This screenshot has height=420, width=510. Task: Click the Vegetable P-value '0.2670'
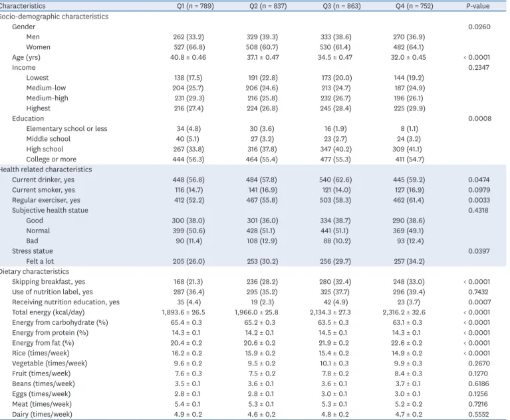[x=479, y=364]
